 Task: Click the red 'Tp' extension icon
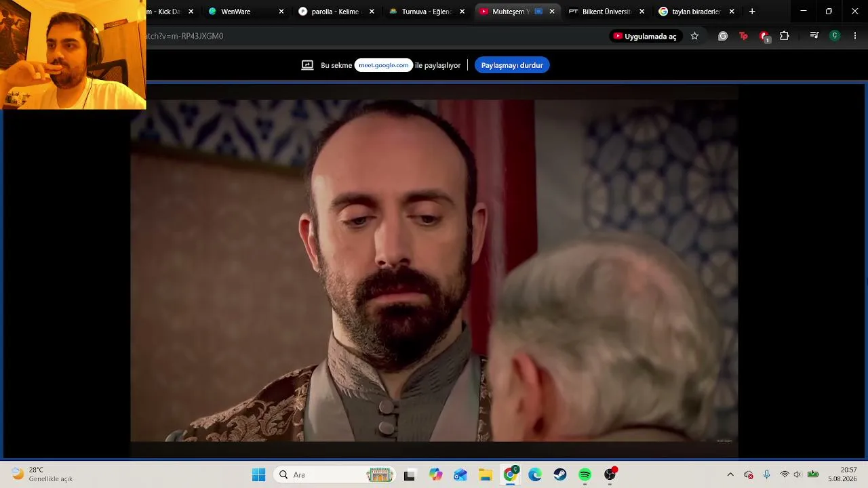pos(743,36)
